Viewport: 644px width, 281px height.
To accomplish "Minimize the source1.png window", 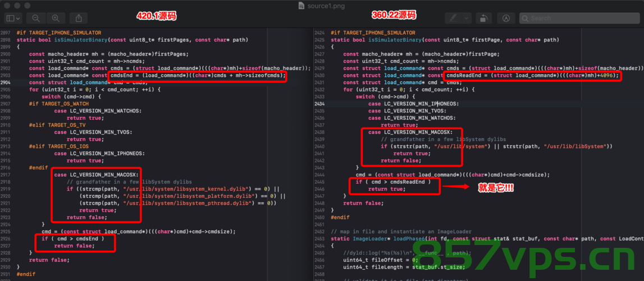I will click(x=17, y=6).
